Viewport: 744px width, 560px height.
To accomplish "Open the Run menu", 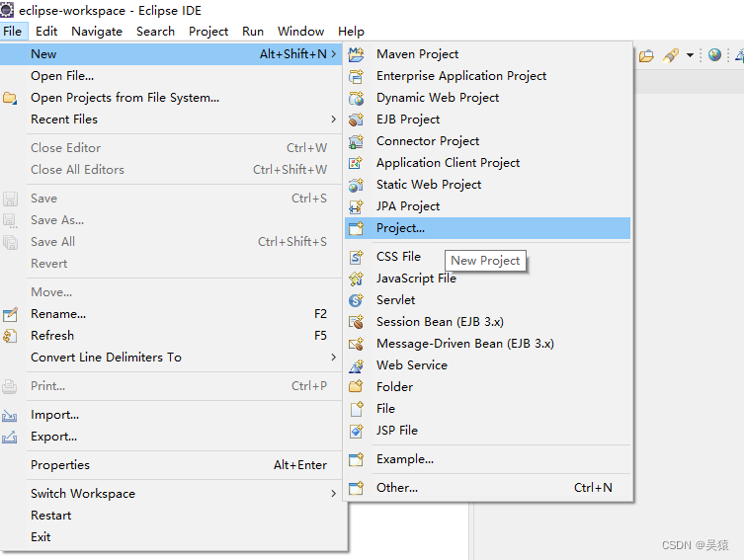I will 253,32.
